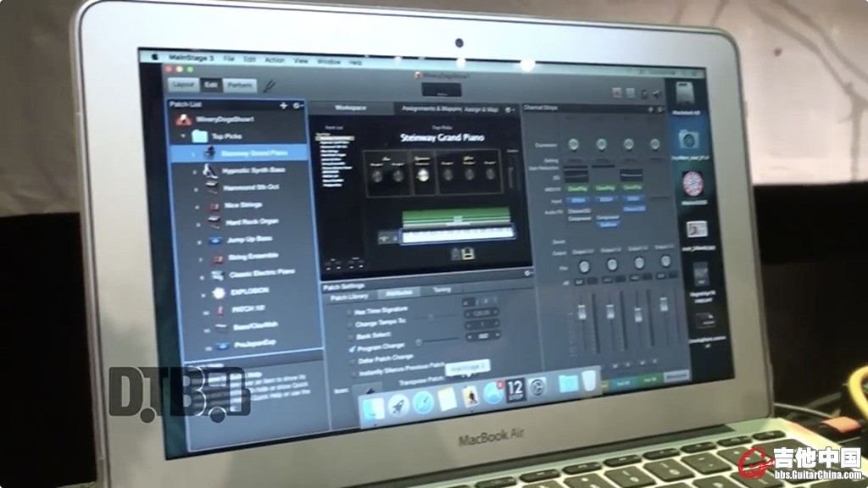Switch to Edit mode
Viewport: 868px width, 488px height.
click(211, 85)
